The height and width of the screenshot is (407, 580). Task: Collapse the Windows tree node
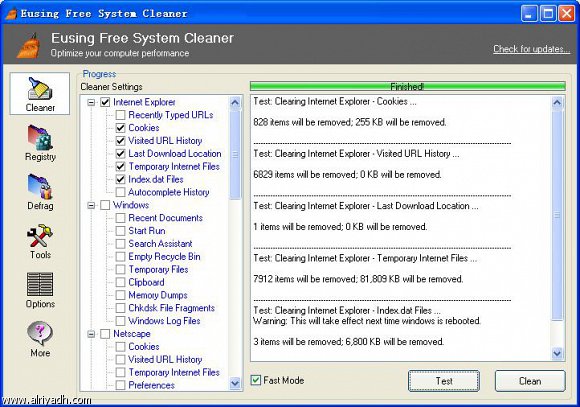click(91, 205)
